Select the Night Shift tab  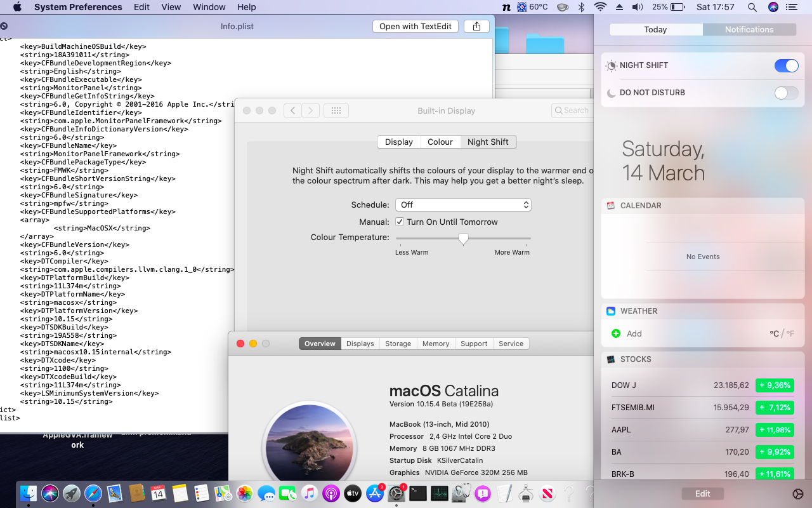pyautogui.click(x=488, y=142)
